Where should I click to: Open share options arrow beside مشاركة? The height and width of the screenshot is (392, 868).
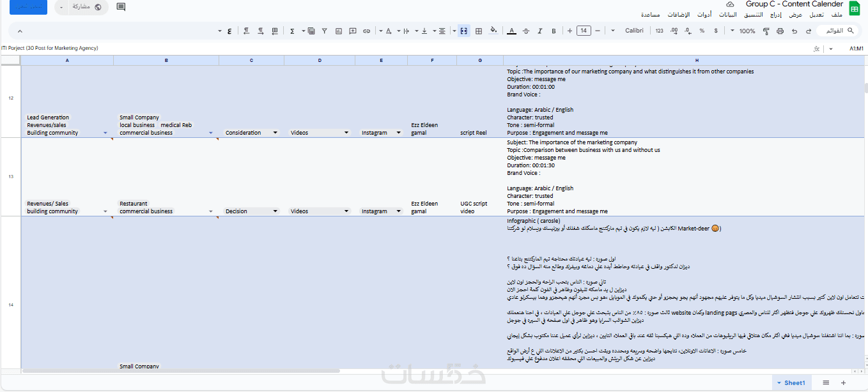61,7
